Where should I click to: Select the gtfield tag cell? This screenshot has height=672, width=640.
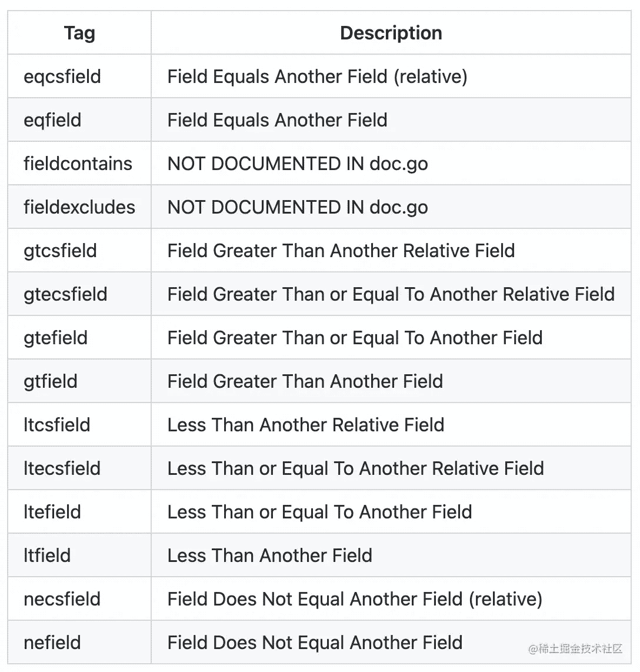click(x=51, y=381)
